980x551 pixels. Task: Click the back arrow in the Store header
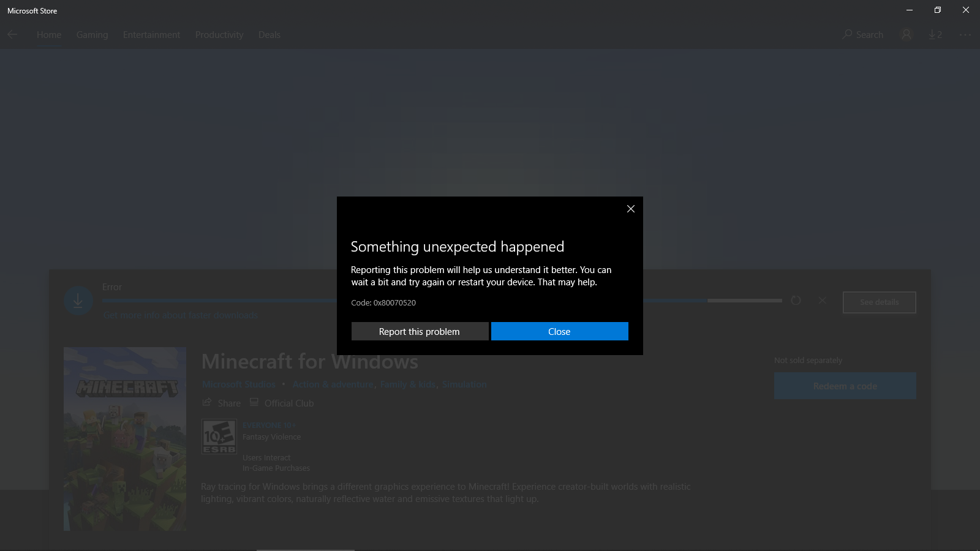click(12, 35)
